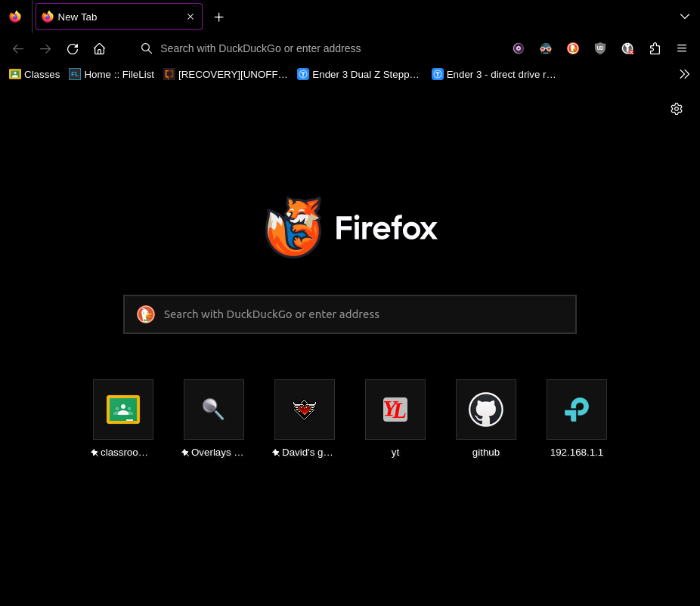Show more bookmarks with the double chevron

click(684, 75)
